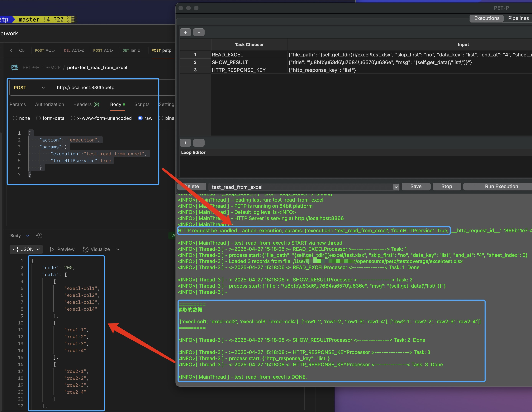Viewport: 532px width, 412px height.
Task: Click the top minus button above task table
Action: click(199, 32)
